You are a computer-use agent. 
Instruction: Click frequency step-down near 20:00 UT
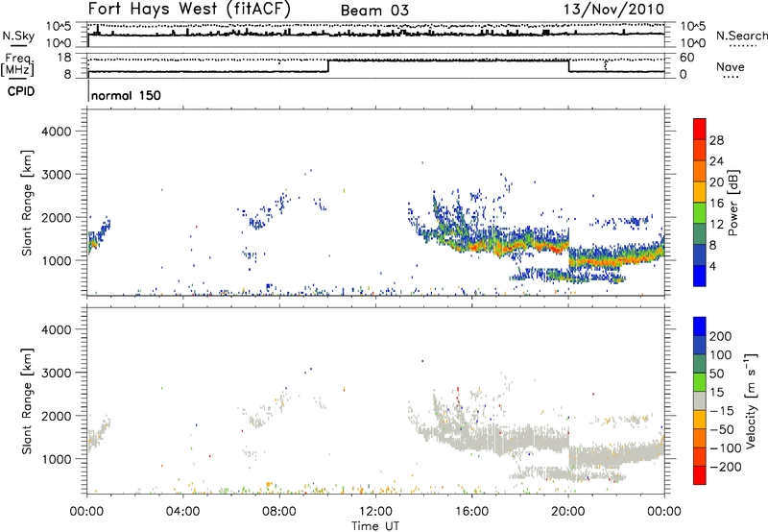coord(568,65)
